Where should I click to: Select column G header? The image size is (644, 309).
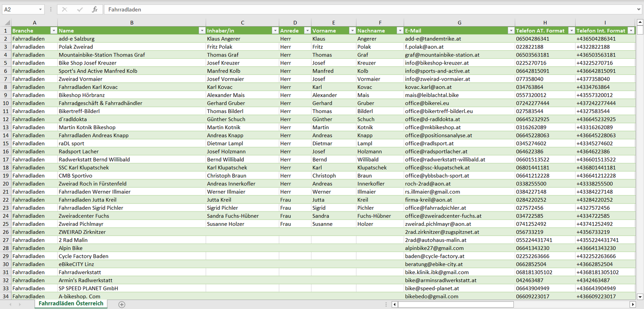tap(459, 23)
